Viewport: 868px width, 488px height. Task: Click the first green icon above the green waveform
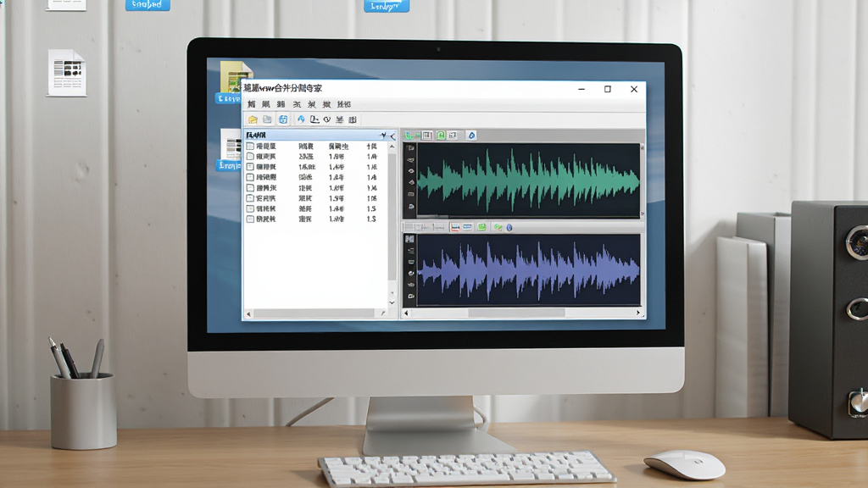[409, 136]
